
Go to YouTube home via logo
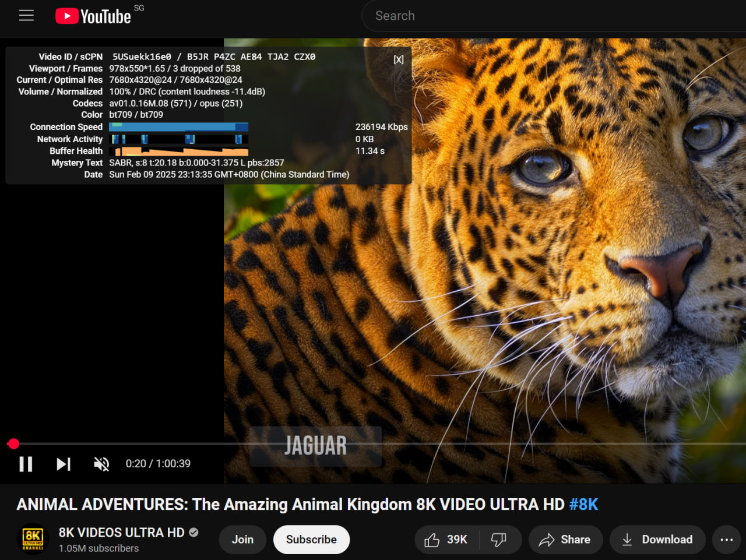(93, 16)
